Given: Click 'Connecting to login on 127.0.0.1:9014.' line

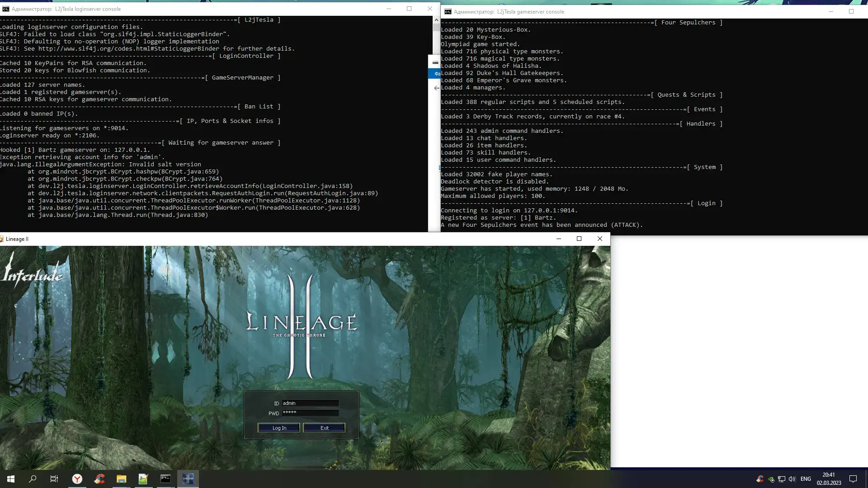Looking at the screenshot, I should click(x=509, y=211).
